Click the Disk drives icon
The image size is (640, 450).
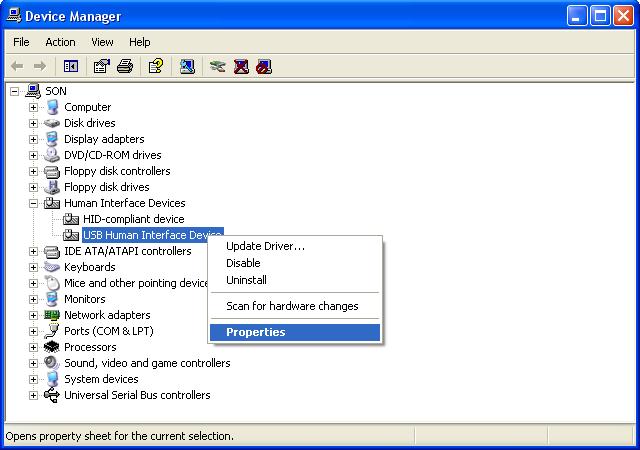pyautogui.click(x=52, y=123)
